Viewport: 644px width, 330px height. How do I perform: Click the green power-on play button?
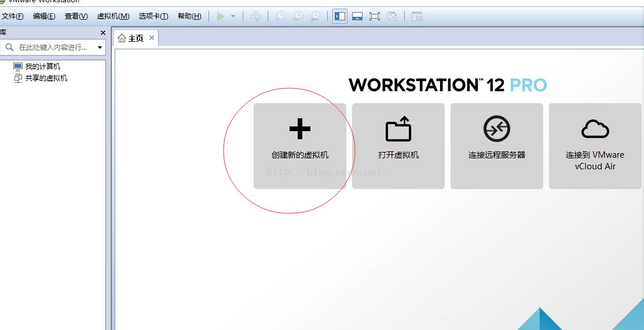tap(221, 16)
